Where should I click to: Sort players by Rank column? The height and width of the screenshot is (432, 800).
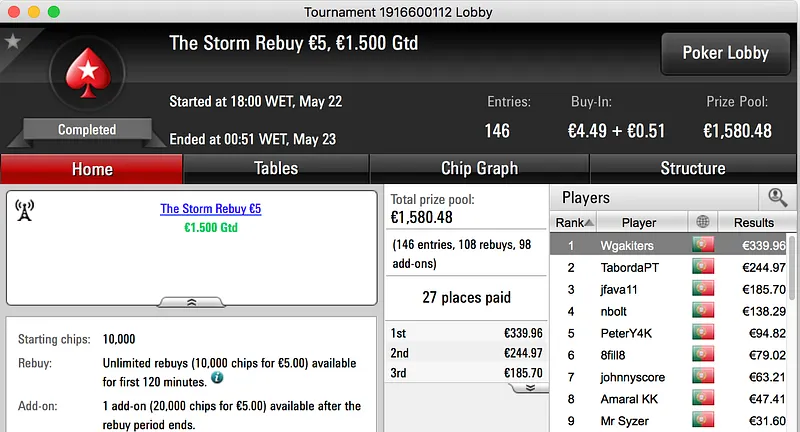coord(574,222)
